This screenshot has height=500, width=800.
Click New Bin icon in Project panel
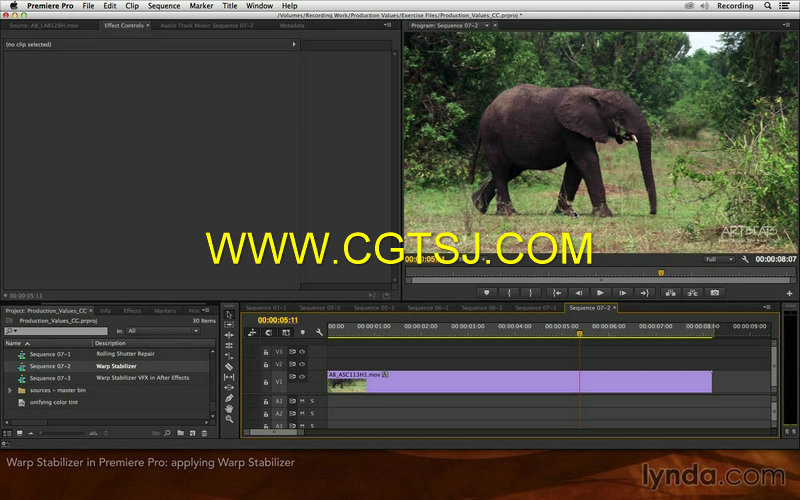click(x=181, y=433)
